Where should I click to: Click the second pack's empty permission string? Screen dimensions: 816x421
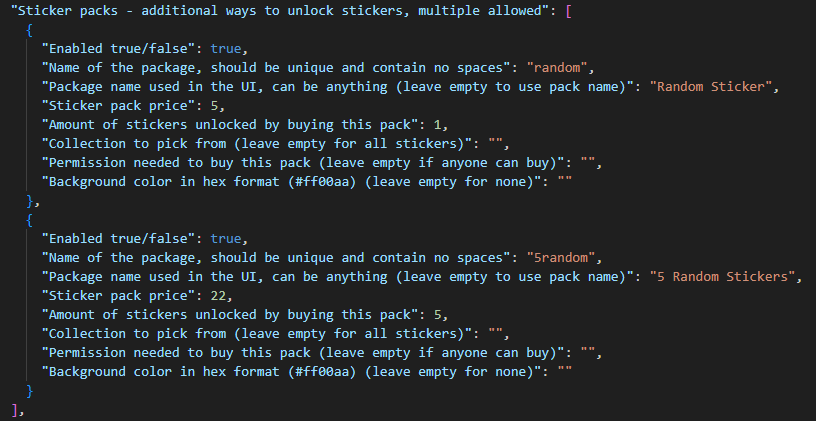588,353
